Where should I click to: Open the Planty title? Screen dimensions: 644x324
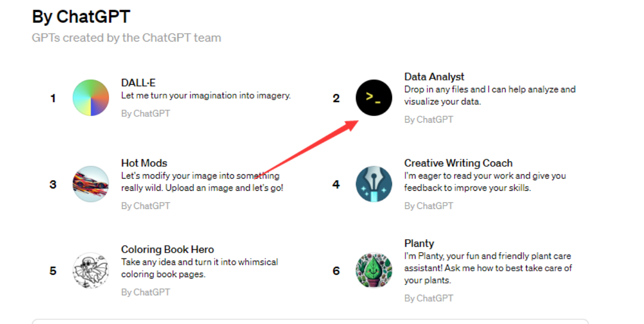click(419, 244)
